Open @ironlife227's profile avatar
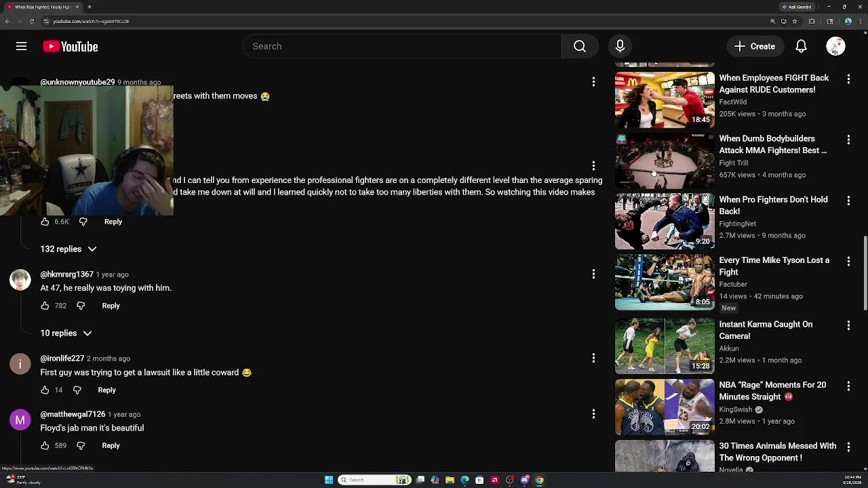The width and height of the screenshot is (868, 488). click(20, 364)
